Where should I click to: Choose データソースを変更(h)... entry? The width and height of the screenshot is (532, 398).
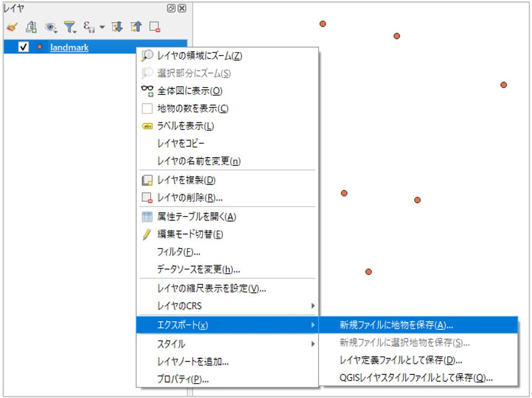pos(227,269)
